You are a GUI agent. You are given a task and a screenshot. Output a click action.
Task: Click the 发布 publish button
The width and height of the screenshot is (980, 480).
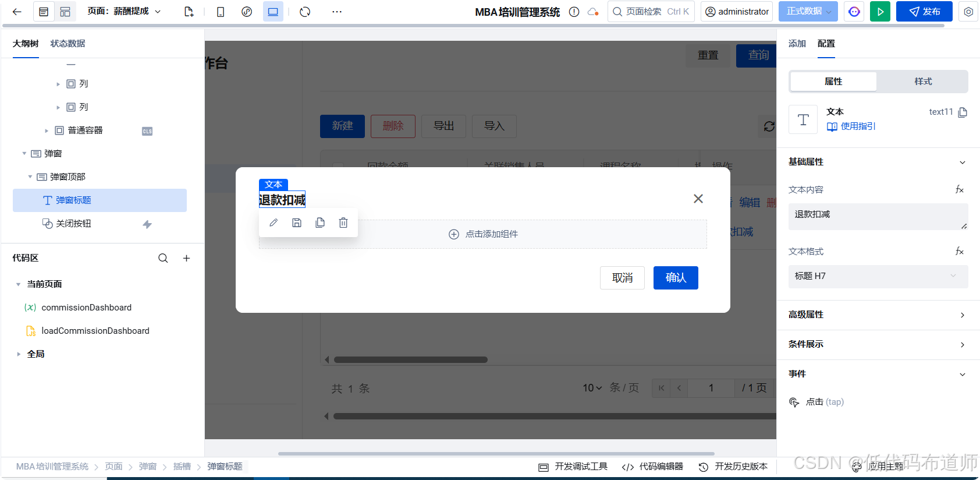pyautogui.click(x=924, y=12)
